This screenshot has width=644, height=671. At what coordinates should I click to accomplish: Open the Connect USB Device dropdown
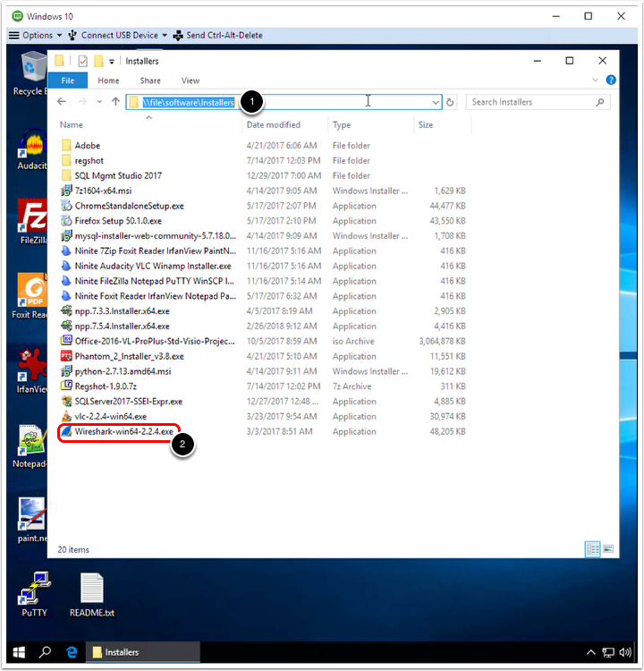coord(118,36)
